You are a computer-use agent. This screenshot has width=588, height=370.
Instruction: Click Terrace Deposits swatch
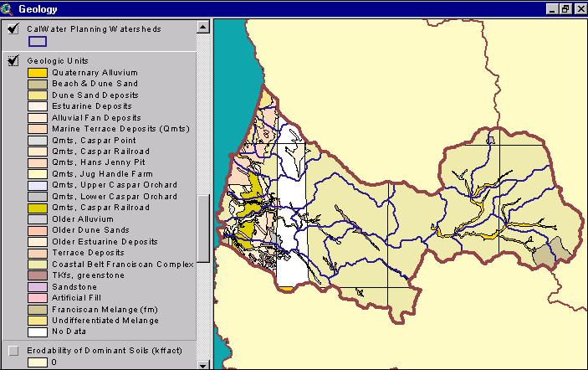pos(38,254)
